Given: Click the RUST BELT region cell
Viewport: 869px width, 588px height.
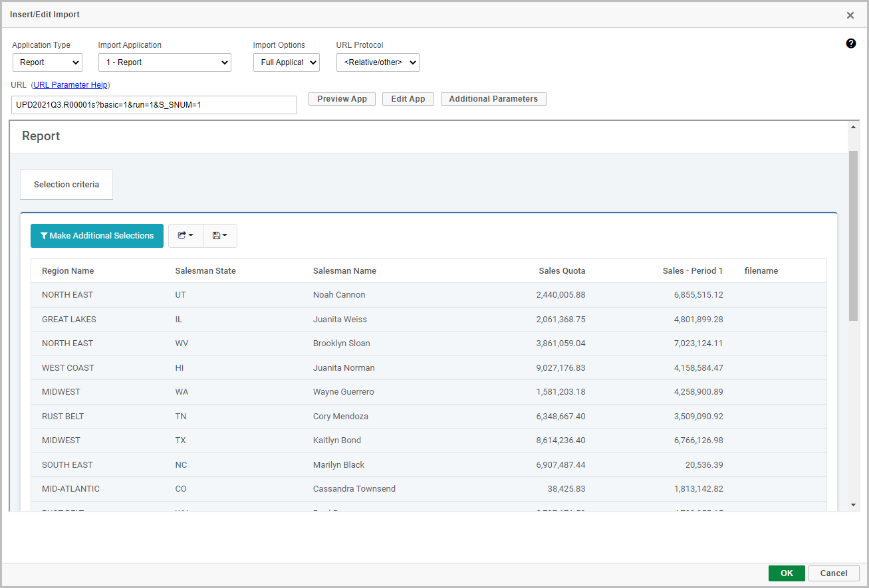Looking at the screenshot, I should (63, 417).
